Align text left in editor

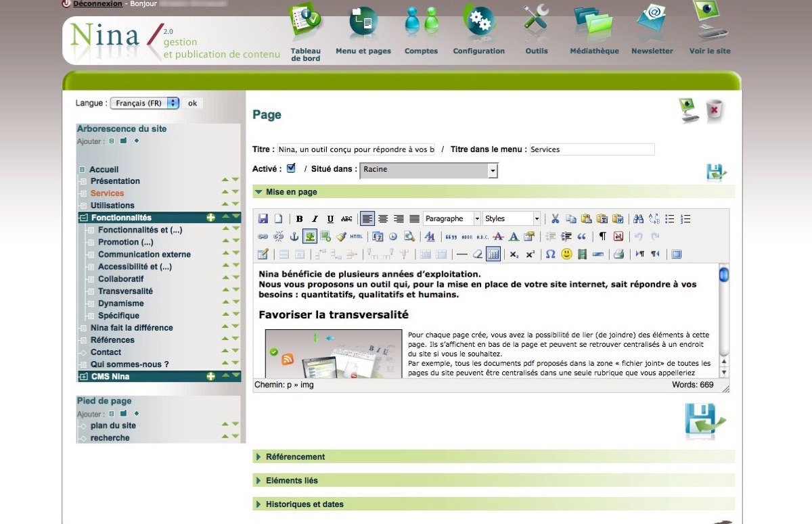pos(367,218)
